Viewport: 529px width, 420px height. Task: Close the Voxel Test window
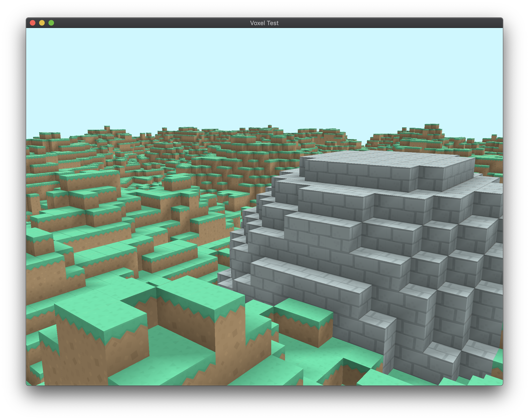click(x=33, y=23)
